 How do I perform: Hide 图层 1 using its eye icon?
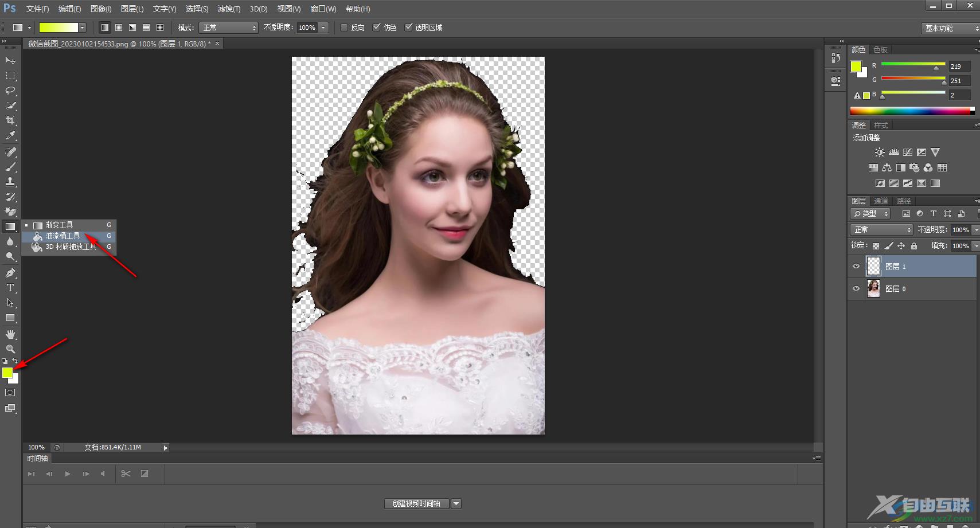pos(856,267)
